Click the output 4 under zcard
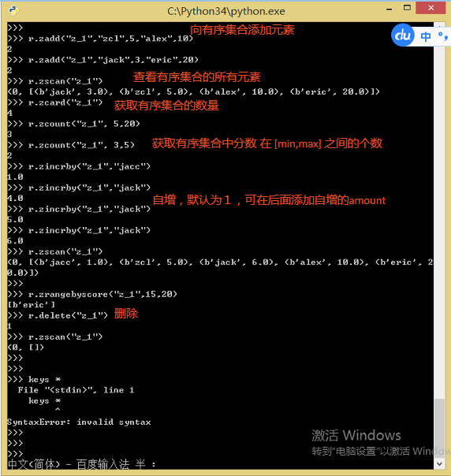 point(9,113)
